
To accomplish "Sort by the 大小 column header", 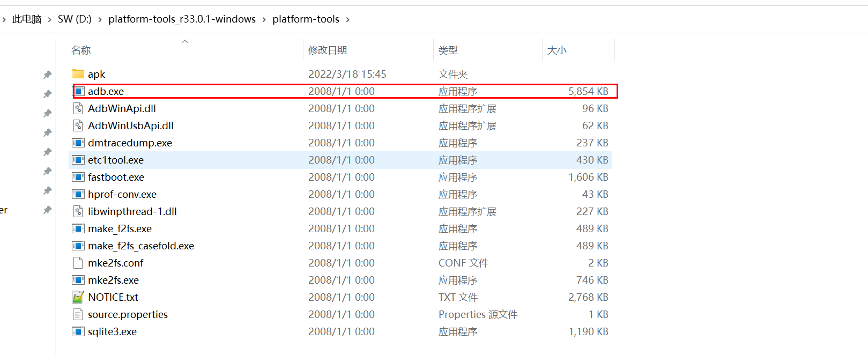I will [557, 50].
